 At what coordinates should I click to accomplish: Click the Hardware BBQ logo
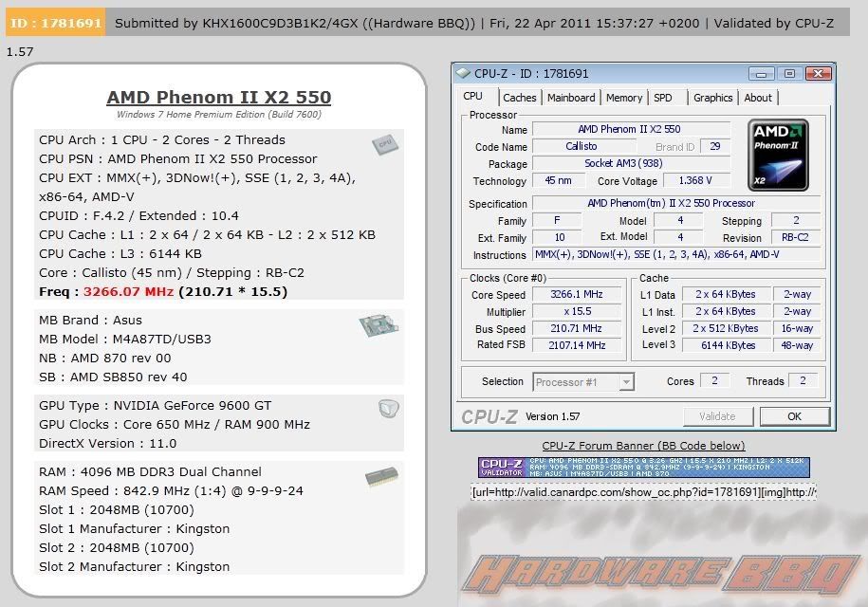tap(661, 574)
